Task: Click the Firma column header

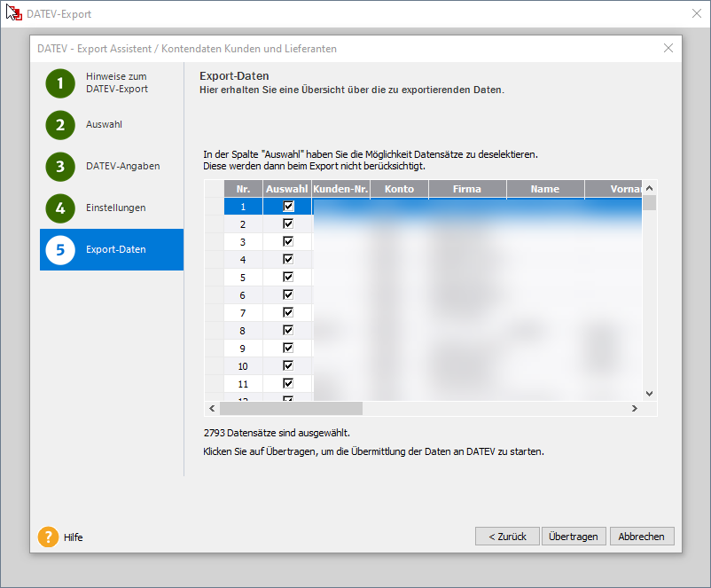Action: pos(467,189)
